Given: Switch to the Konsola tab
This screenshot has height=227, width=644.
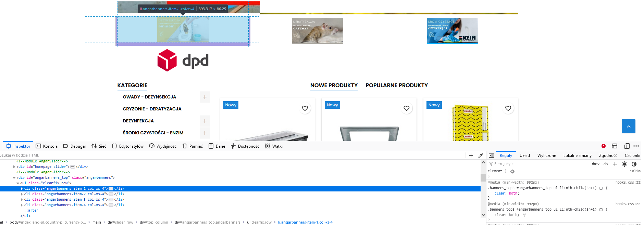Looking at the screenshot, I should pos(47,146).
